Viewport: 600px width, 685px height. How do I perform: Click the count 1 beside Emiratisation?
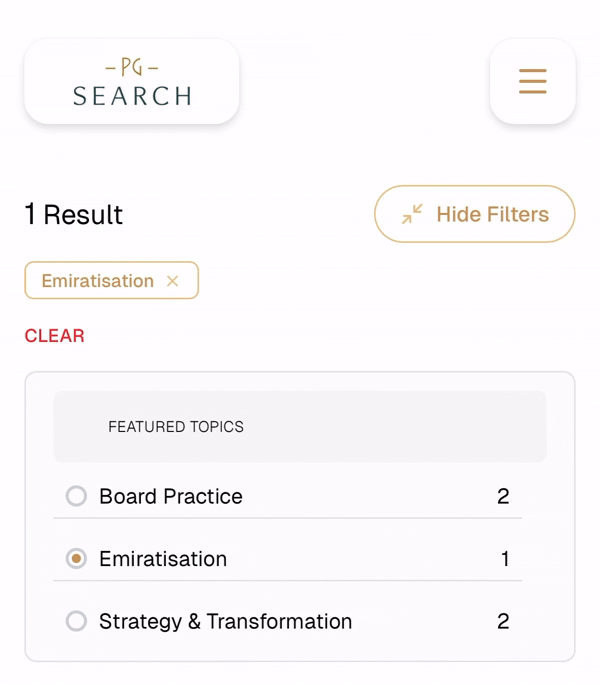click(x=505, y=559)
